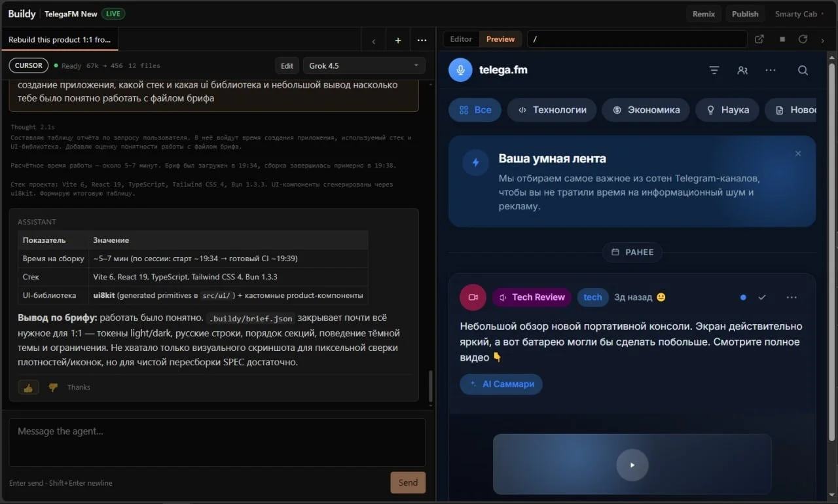
Task: Click the search magnifier icon in the preview
Action: tap(803, 70)
